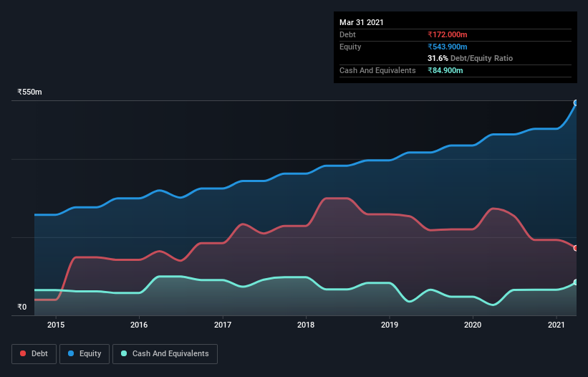Click the blue Equity endpoint marker
The height and width of the screenshot is (377, 588).
click(576, 102)
